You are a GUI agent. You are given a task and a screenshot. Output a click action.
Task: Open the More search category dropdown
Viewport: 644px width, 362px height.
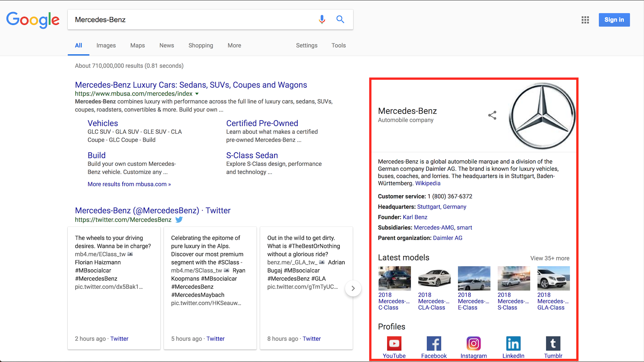click(x=234, y=45)
